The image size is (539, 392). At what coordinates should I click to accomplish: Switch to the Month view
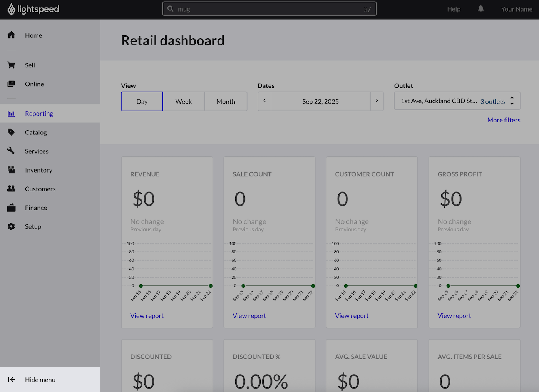point(226,101)
